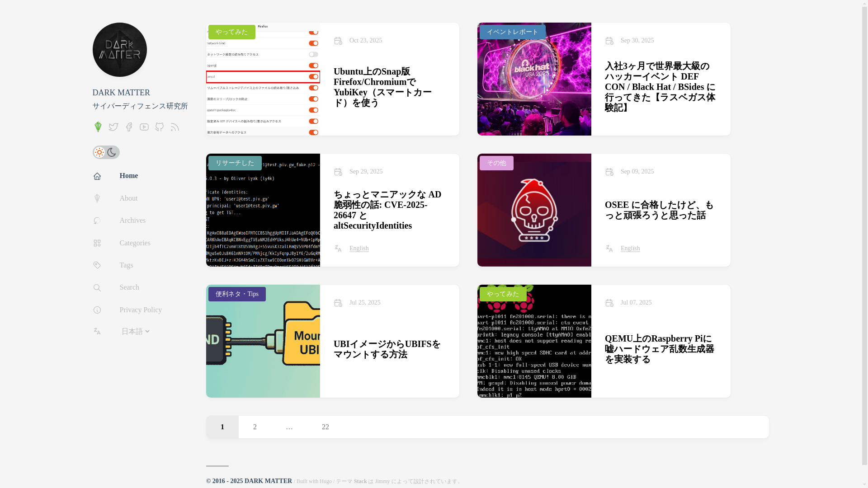Click the Search menu magnifier icon
The width and height of the screenshot is (868, 488).
[x=97, y=288]
